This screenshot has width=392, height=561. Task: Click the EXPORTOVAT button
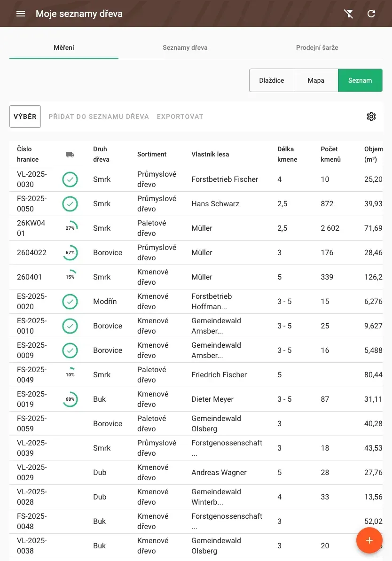point(180,117)
